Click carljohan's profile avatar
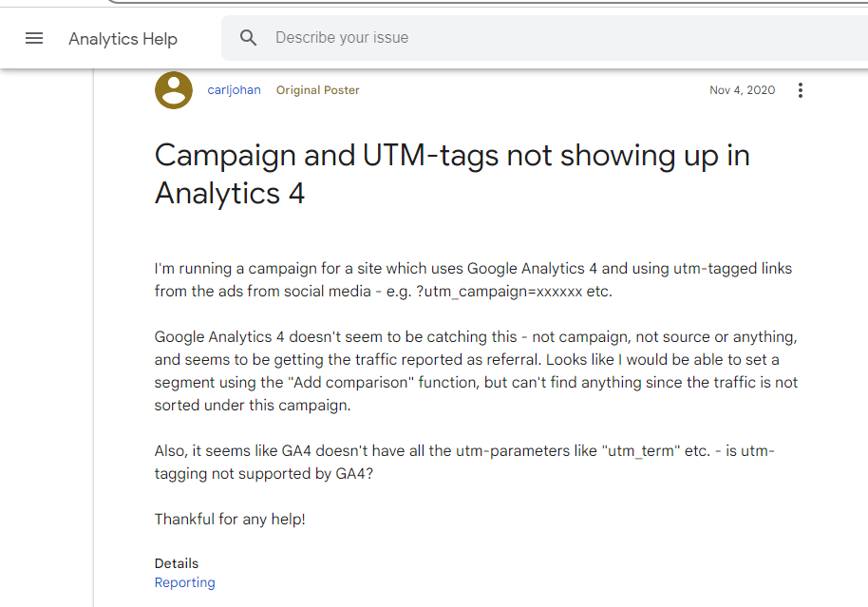This screenshot has width=868, height=607. pos(173,90)
